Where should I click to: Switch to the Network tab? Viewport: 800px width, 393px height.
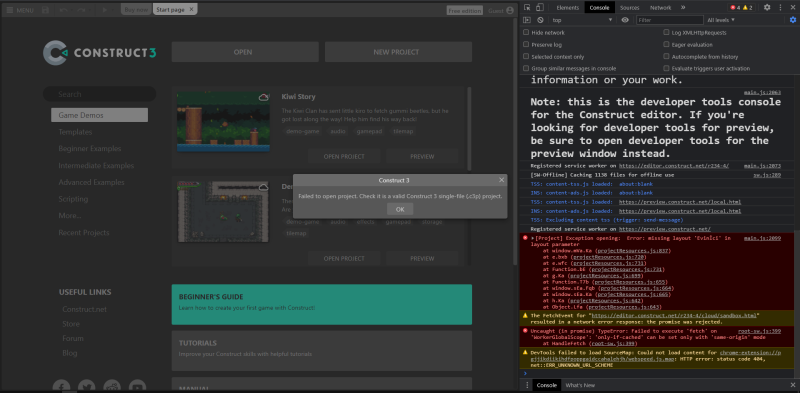(661, 8)
